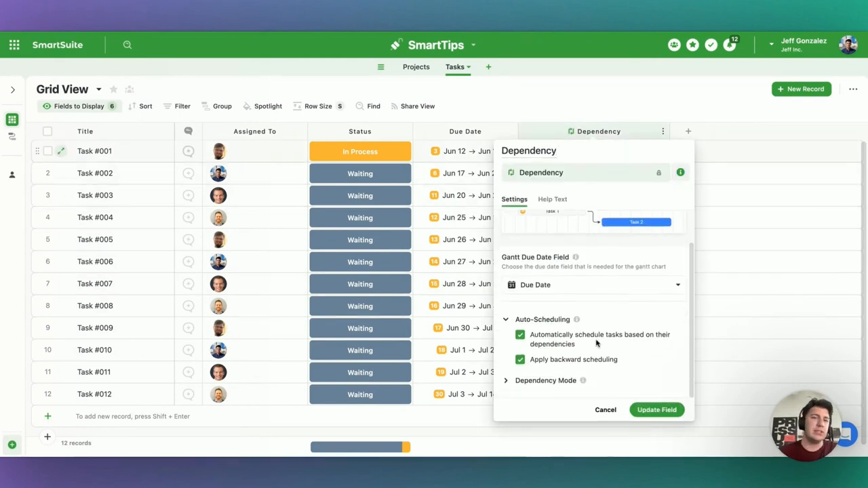Click the search magnifier in the header

coord(127,45)
